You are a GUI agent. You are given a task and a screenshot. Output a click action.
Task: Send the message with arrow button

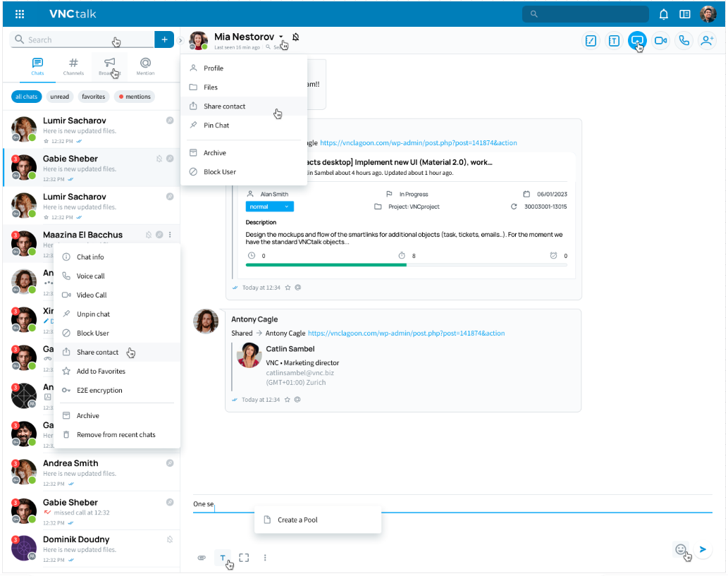(x=702, y=549)
